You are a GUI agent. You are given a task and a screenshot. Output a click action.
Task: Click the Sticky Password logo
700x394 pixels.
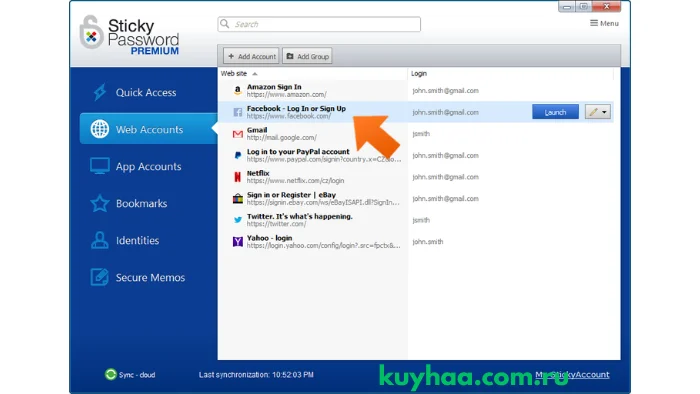pos(129,36)
